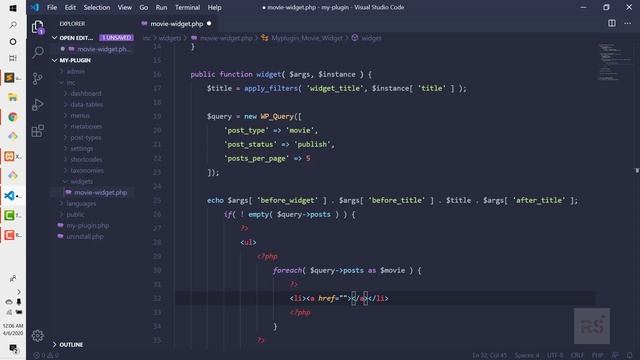Open Sublime Text from the taskbar

click(10, 78)
